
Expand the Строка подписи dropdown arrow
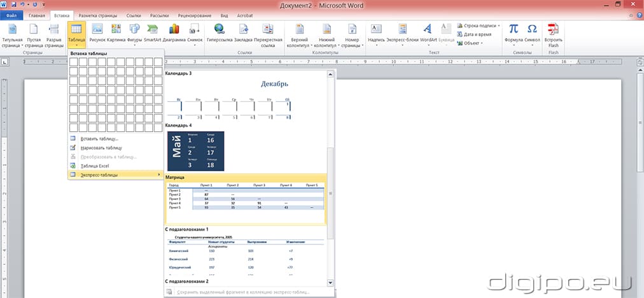pos(499,26)
